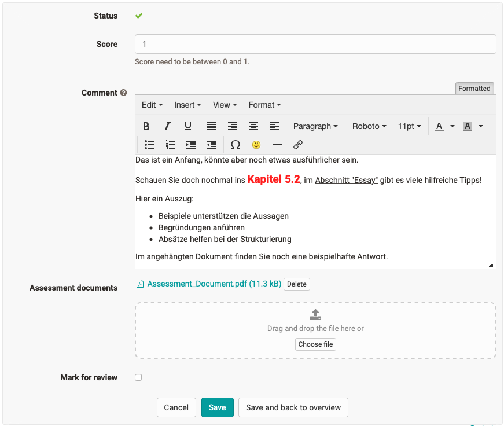Insert a horizontal line
The image size is (504, 426).
(277, 145)
